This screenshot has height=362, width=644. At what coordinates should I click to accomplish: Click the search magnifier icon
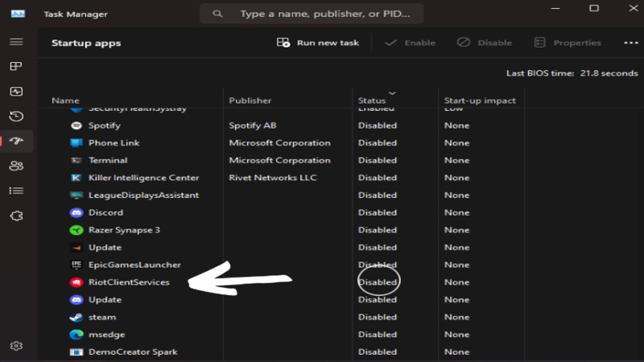217,14
